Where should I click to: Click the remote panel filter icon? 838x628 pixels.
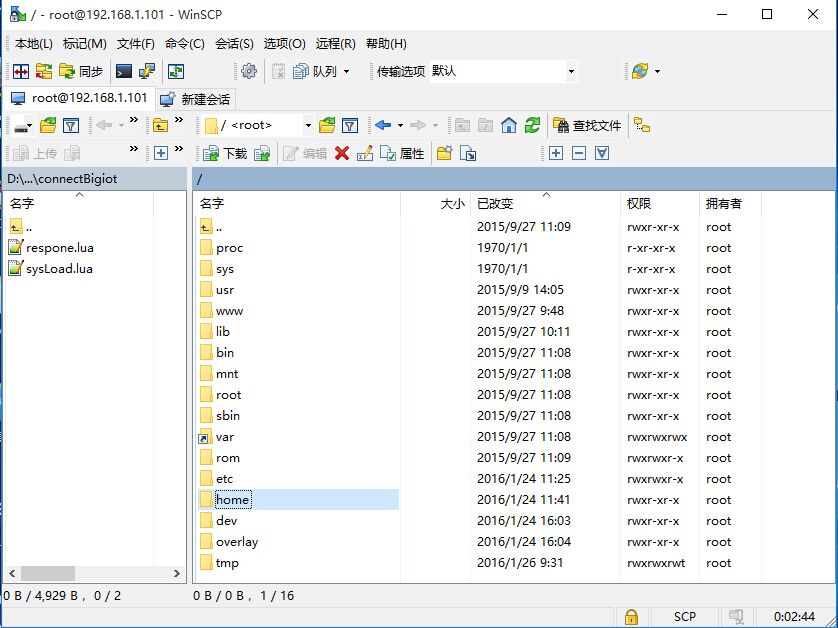(x=350, y=126)
